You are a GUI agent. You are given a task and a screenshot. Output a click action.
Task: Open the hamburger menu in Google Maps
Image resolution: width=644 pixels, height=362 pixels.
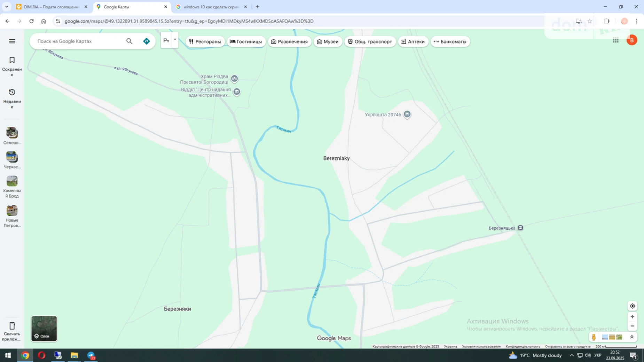pos(11,41)
